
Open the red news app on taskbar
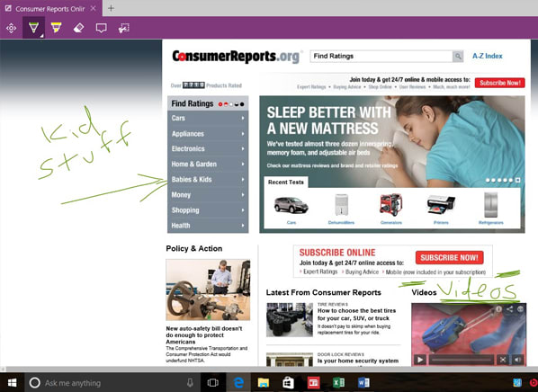click(x=313, y=383)
